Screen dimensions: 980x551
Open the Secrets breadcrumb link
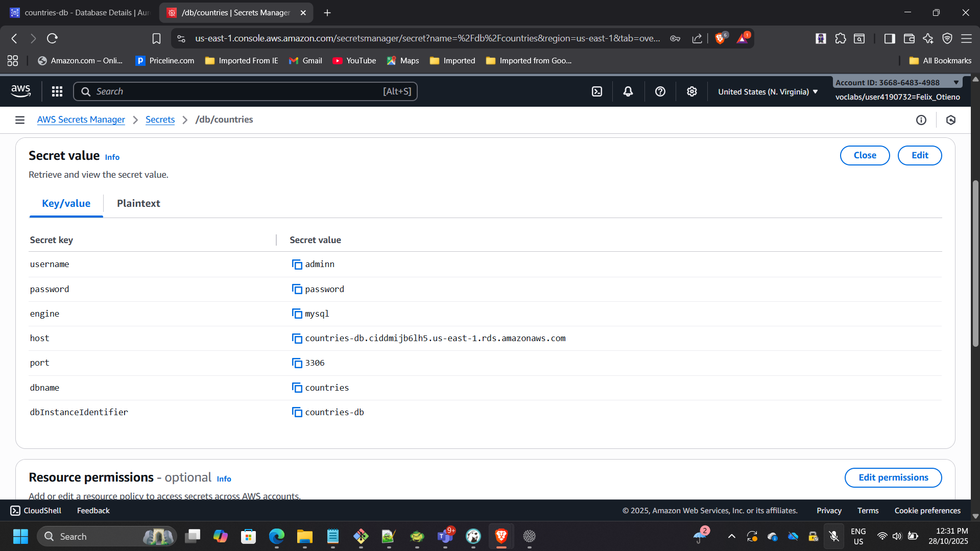160,119
